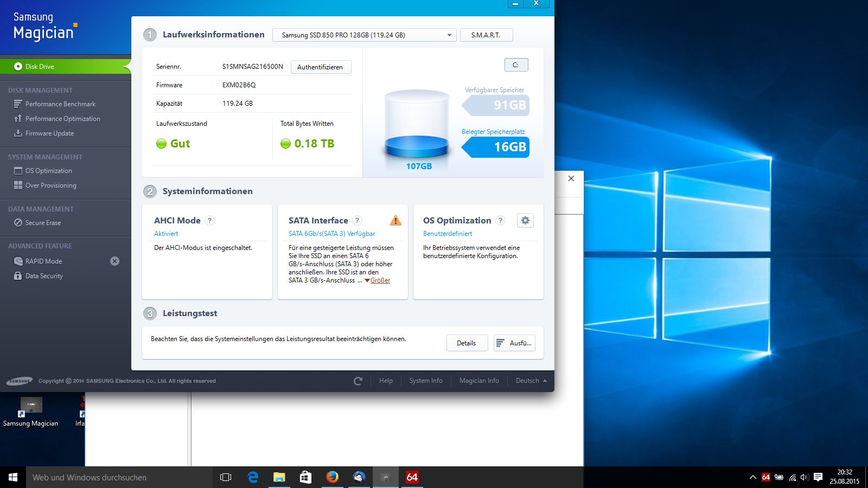The width and height of the screenshot is (868, 488).
Task: Click the OS Optimization help question mark
Action: click(x=501, y=221)
